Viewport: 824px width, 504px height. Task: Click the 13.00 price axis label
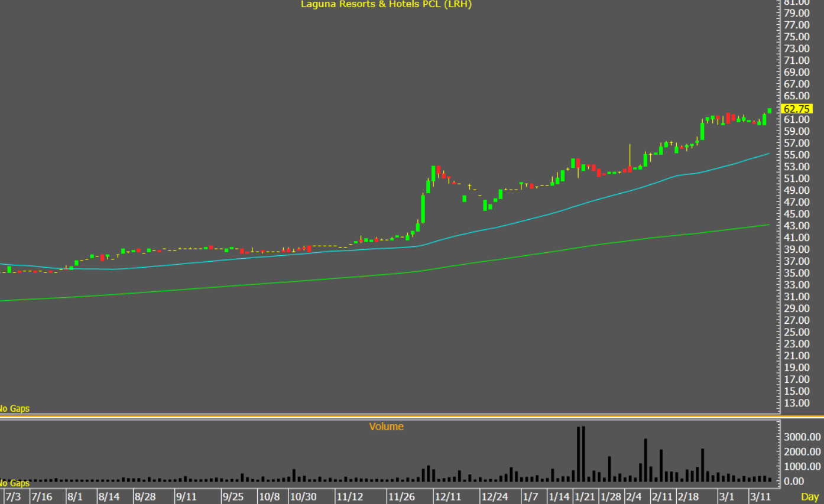796,403
